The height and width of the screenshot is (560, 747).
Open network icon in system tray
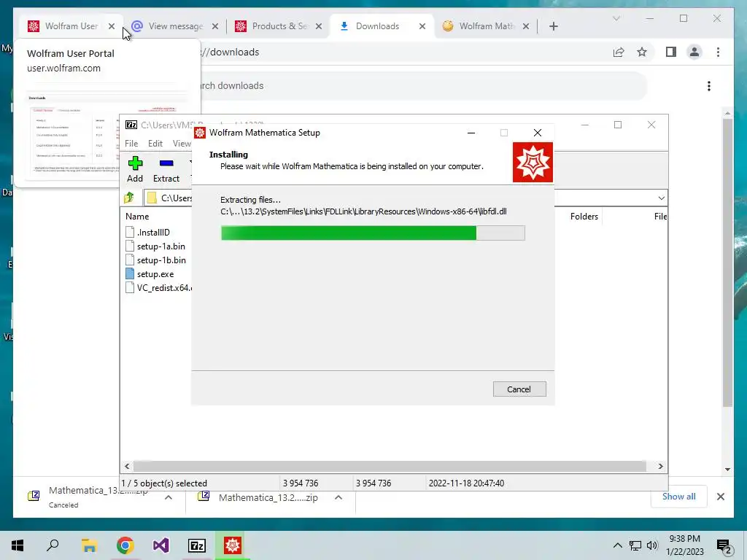635,545
